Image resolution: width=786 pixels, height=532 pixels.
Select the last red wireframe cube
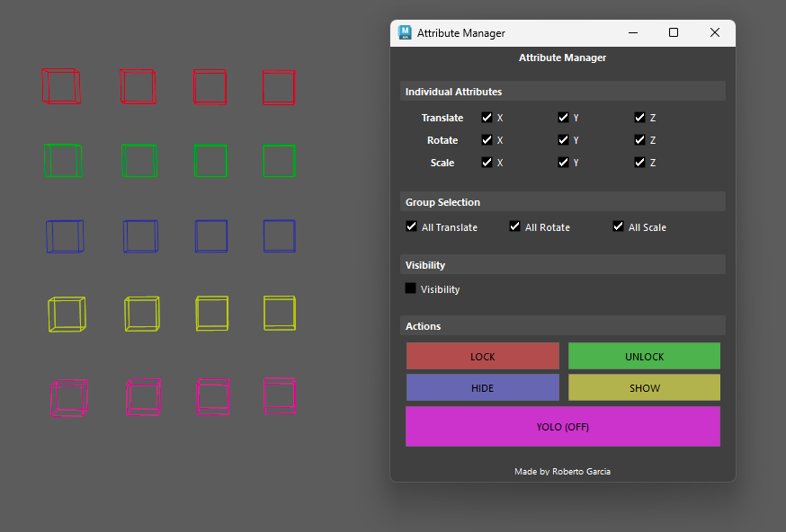pyautogui.click(x=279, y=88)
